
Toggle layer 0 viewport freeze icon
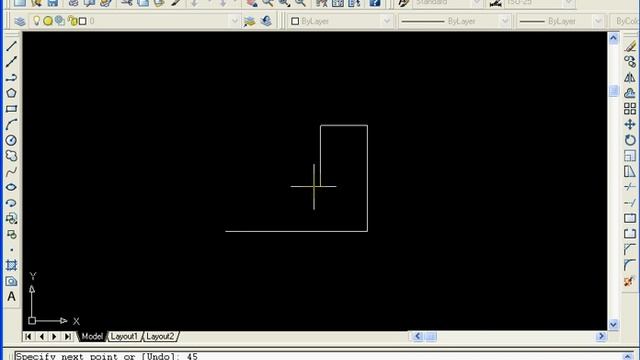60,21
